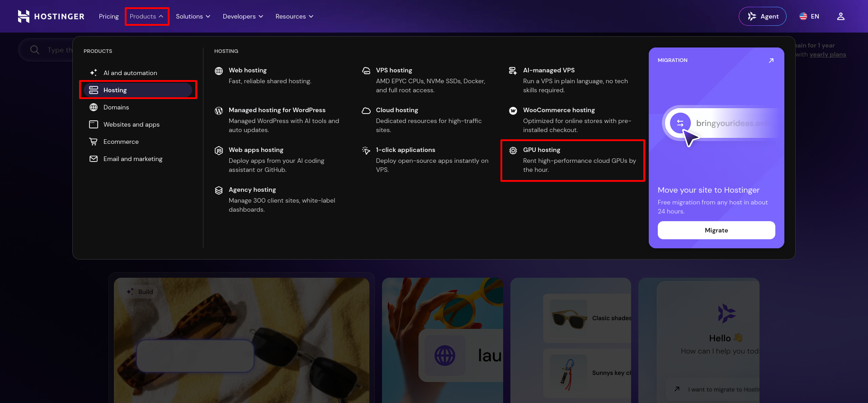Screen dimensions: 868x403
Task: Click the AI and automation sparkle icon
Action: click(x=94, y=73)
